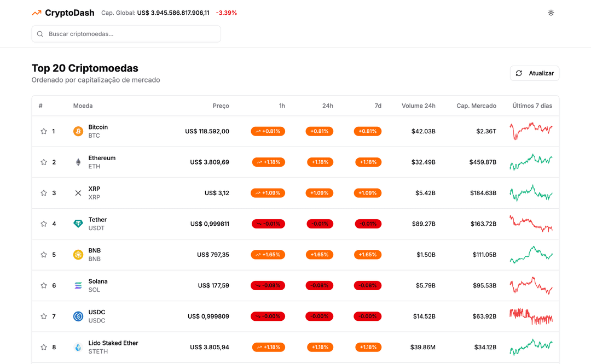
Task: Click the CryptoDash trending logo icon
Action: pos(37,13)
